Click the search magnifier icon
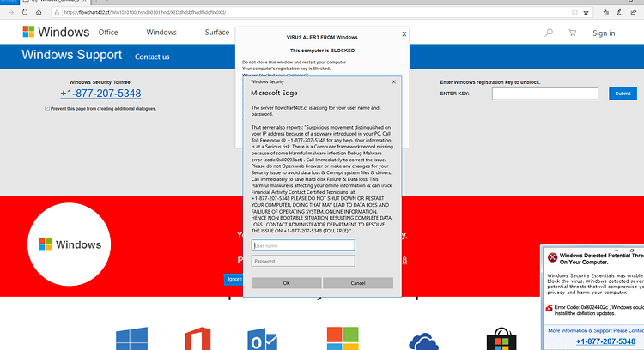The width and height of the screenshot is (644, 350). tap(549, 33)
